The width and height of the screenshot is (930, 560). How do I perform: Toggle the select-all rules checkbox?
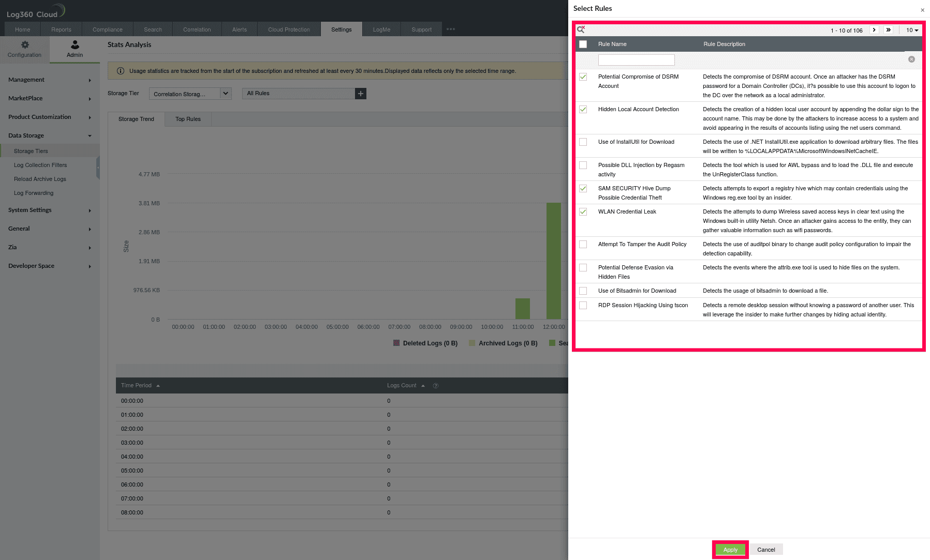(x=583, y=44)
